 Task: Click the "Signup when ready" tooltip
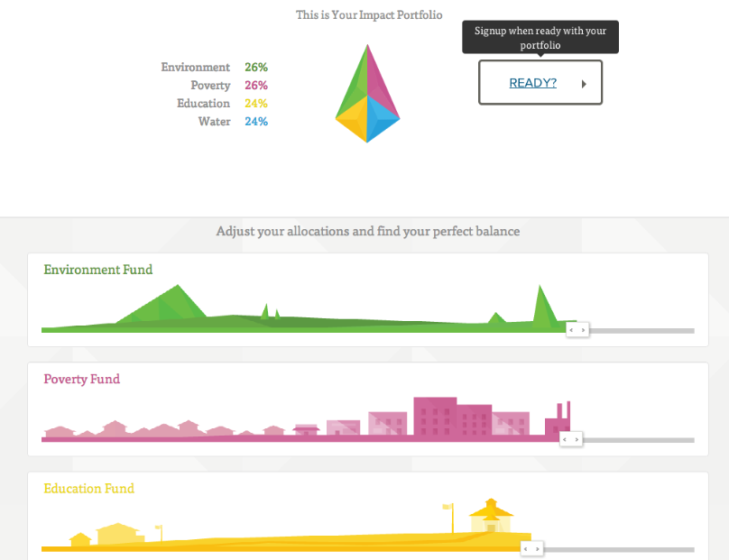pos(540,37)
